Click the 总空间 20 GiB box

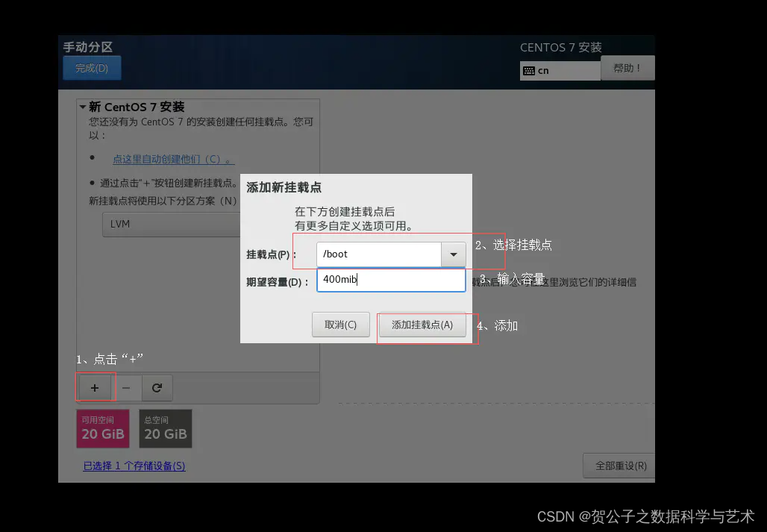pos(166,429)
